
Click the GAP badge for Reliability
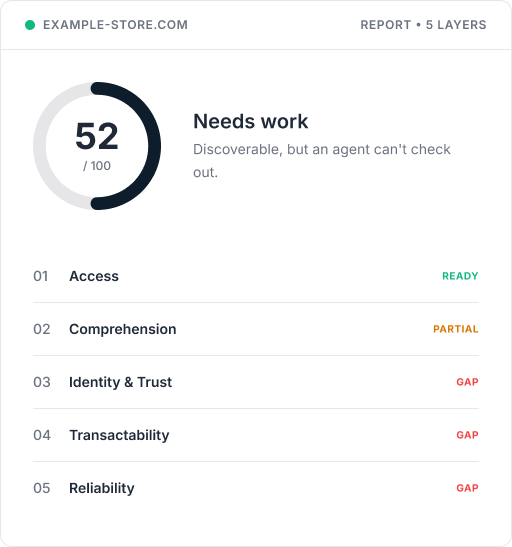click(x=467, y=488)
